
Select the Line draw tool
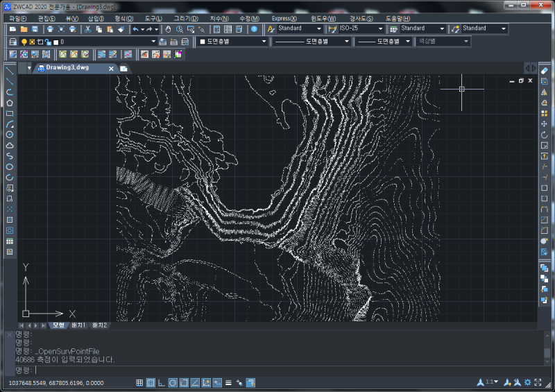click(10, 71)
